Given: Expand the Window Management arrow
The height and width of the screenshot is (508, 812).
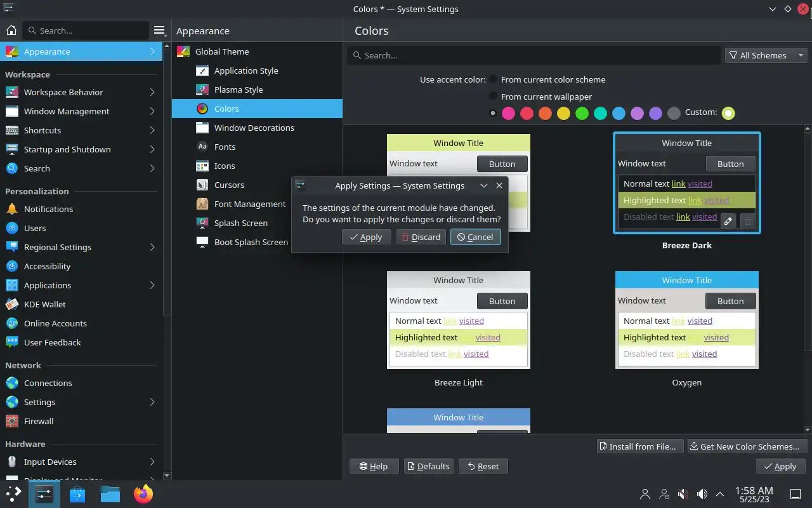Looking at the screenshot, I should pos(152,111).
